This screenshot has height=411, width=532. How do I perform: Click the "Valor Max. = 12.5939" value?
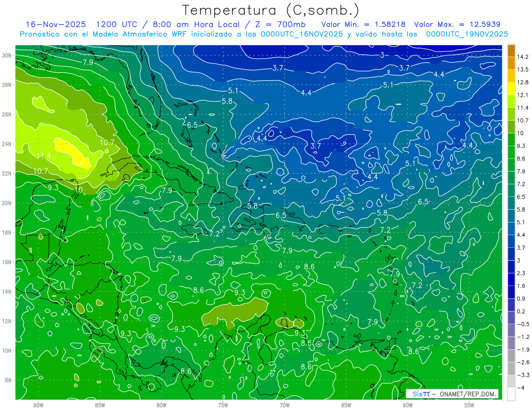(458, 24)
